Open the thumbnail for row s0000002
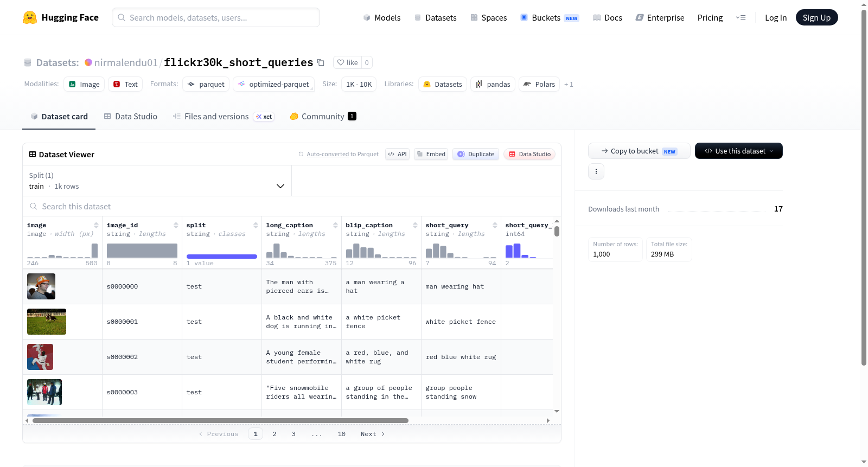Viewport: 868px width, 467px height. (x=40, y=357)
